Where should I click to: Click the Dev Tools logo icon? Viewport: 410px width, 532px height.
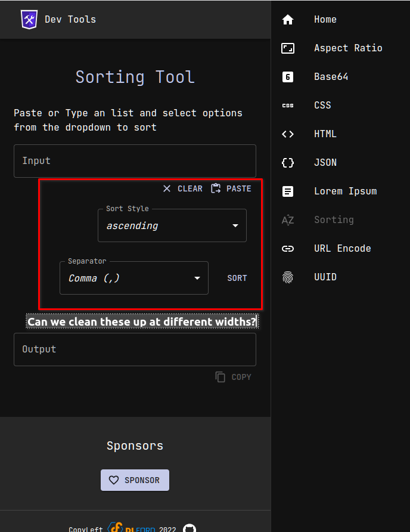click(x=29, y=19)
